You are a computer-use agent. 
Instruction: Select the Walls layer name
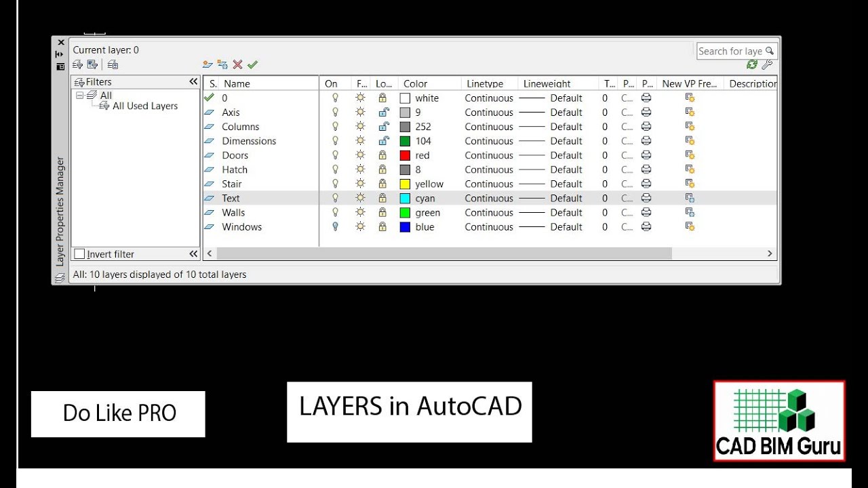click(233, 212)
